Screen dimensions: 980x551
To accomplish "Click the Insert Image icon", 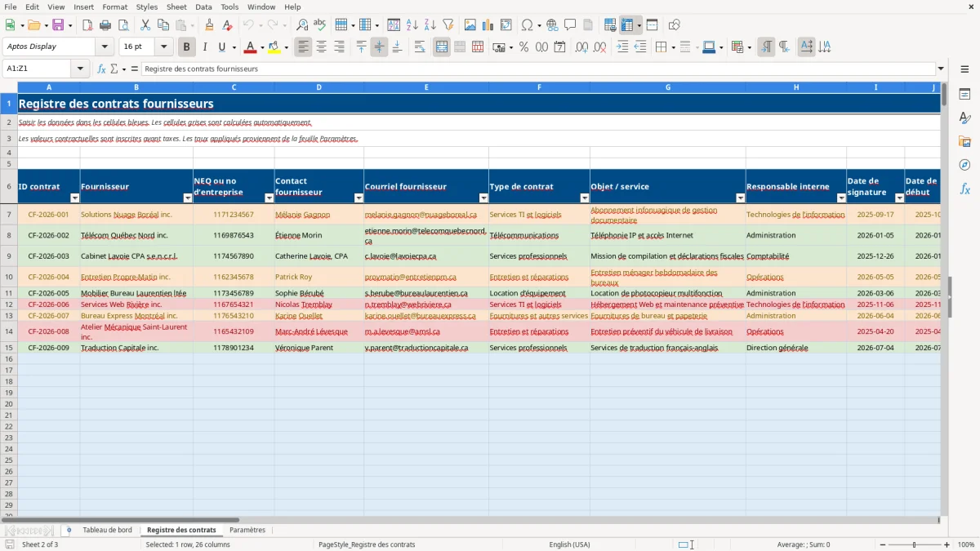I will coord(470,25).
